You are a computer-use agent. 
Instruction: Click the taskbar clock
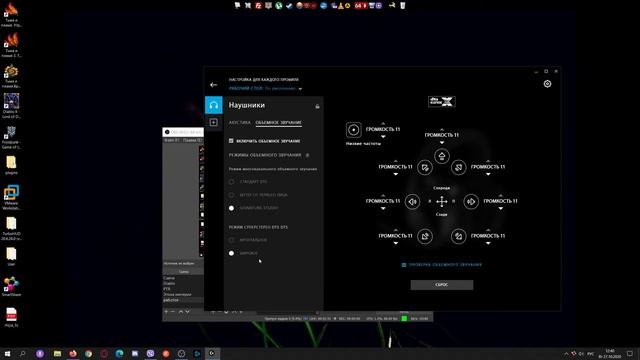coord(610,353)
